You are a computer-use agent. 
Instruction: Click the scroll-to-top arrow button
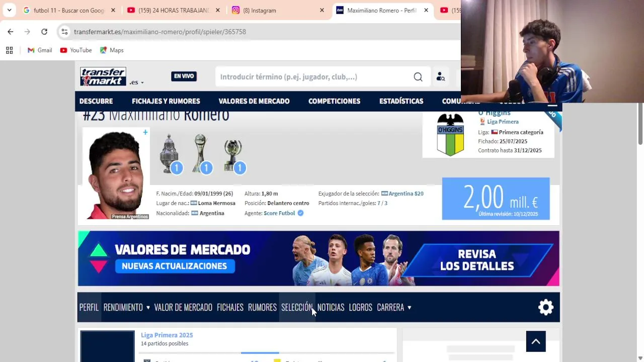536,342
